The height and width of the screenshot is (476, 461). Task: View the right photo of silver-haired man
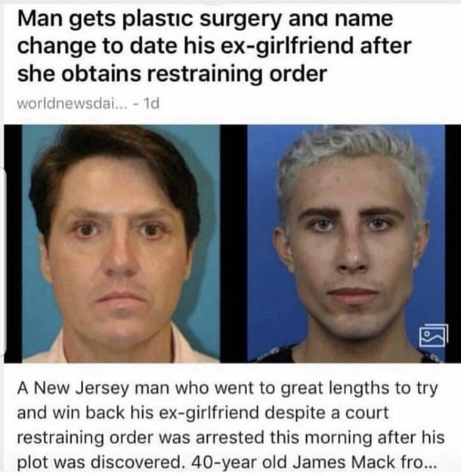pos(346,244)
